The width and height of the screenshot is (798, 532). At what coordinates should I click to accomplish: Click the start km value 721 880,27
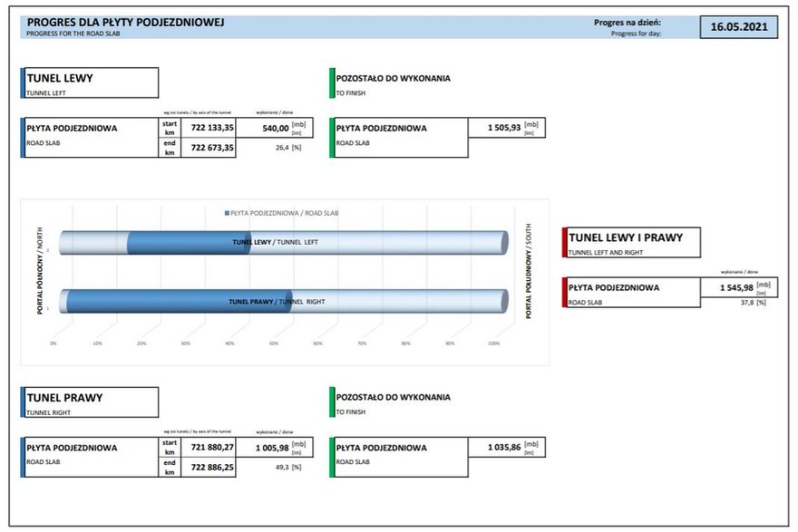(x=209, y=447)
